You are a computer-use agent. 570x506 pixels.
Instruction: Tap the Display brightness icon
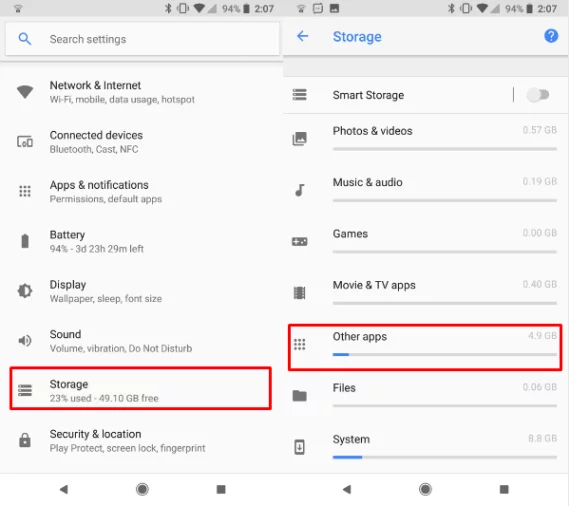25,291
